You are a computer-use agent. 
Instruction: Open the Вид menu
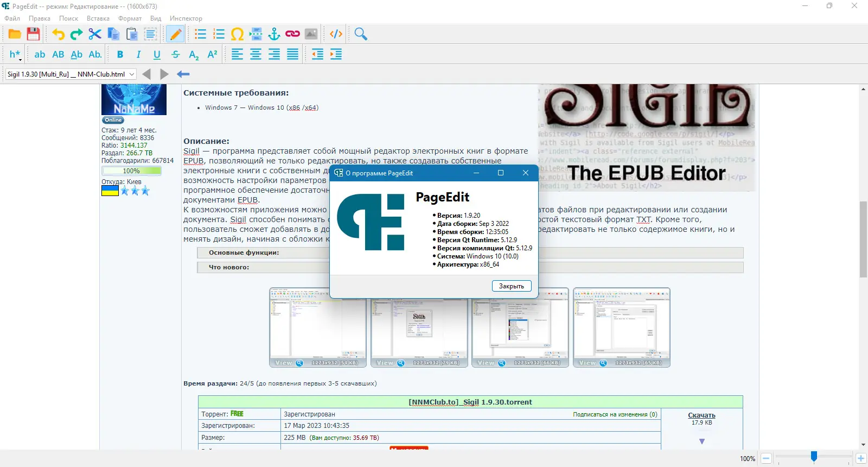156,18
